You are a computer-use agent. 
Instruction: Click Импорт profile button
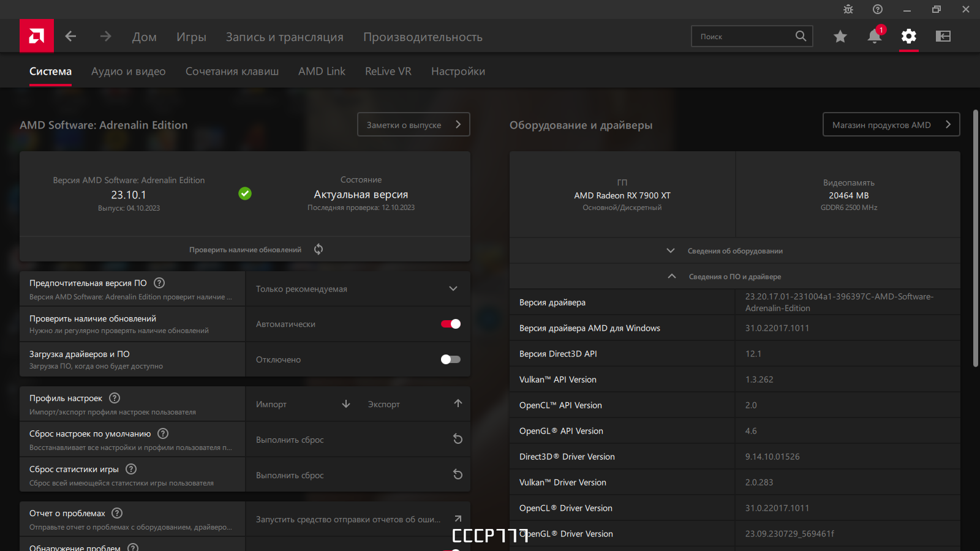click(x=303, y=404)
